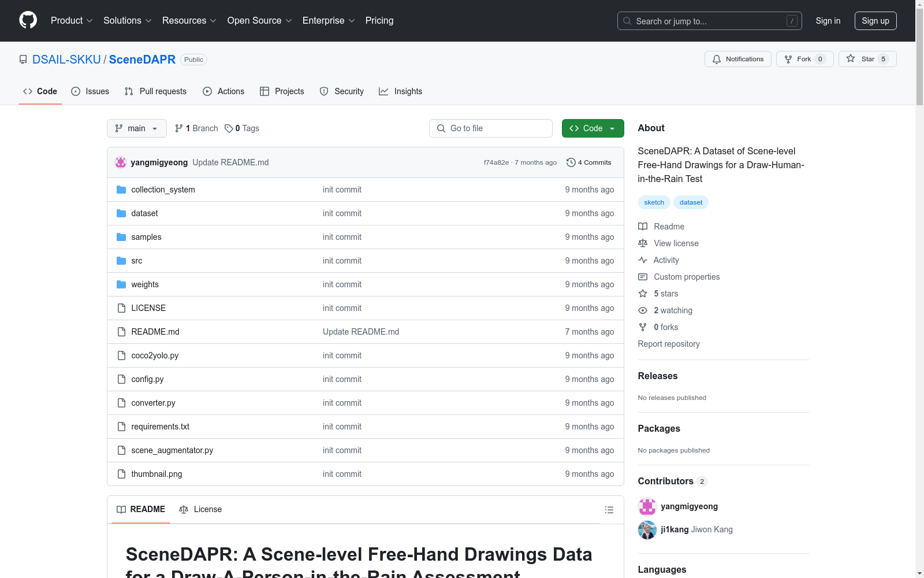Open the green Code dropdown button
The height and width of the screenshot is (578, 924).
(593, 128)
